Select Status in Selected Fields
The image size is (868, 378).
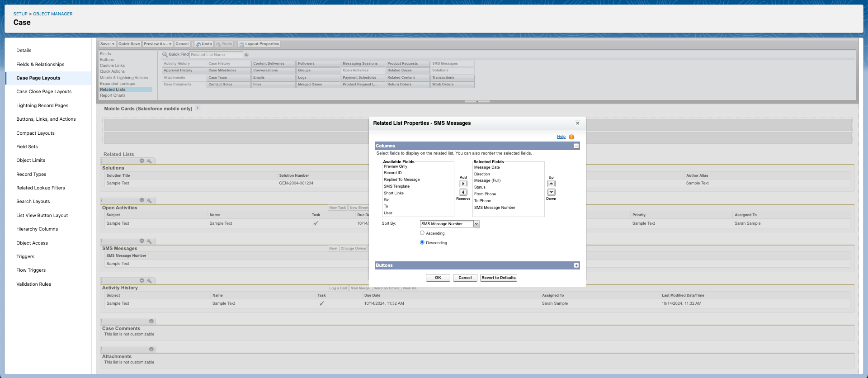click(480, 187)
